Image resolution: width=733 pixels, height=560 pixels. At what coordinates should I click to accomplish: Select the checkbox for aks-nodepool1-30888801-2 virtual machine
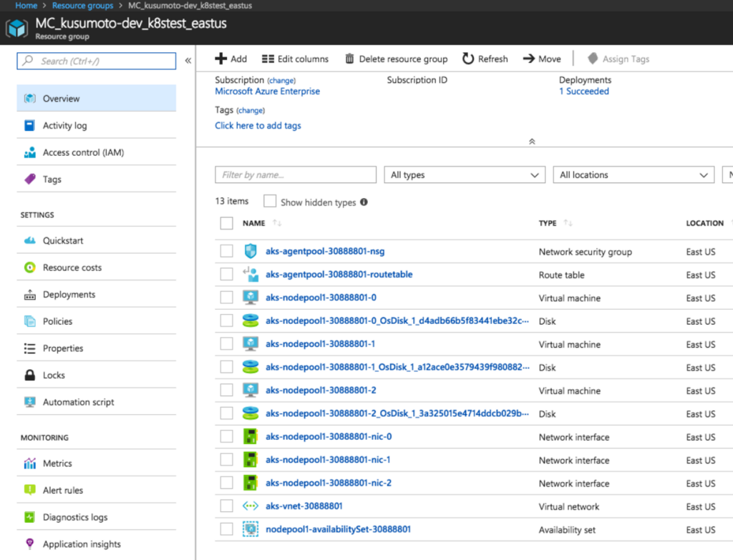point(227,390)
